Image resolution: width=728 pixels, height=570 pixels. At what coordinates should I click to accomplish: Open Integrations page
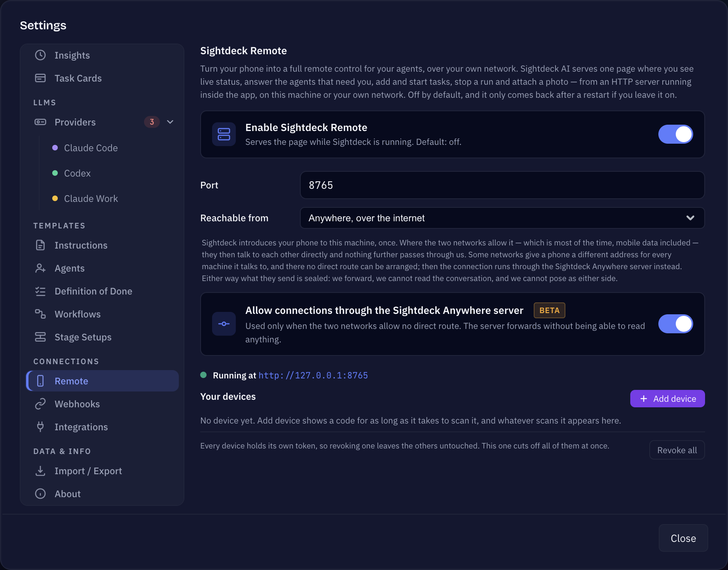tap(102, 427)
